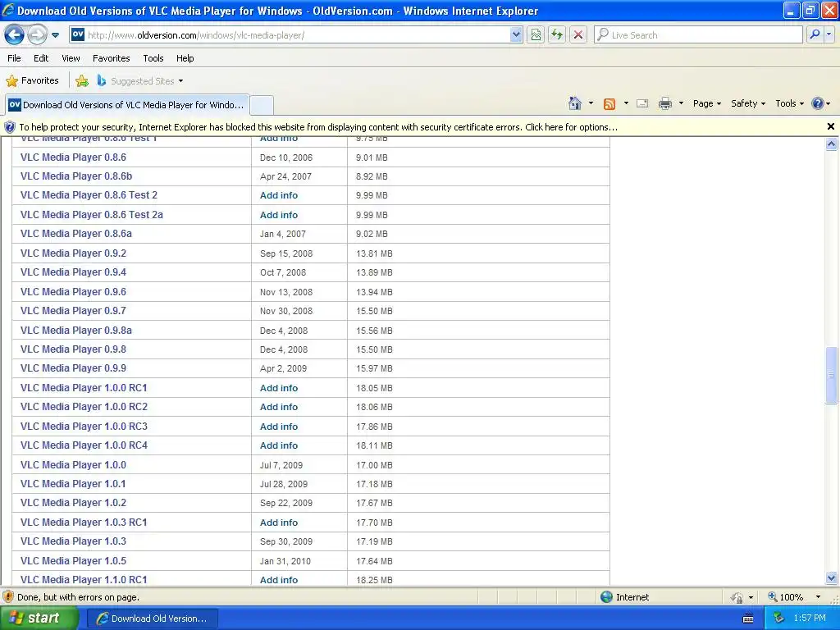This screenshot has height=630, width=840.
Task: Open VLC Media Player 0.9.2 link
Action: [73, 253]
